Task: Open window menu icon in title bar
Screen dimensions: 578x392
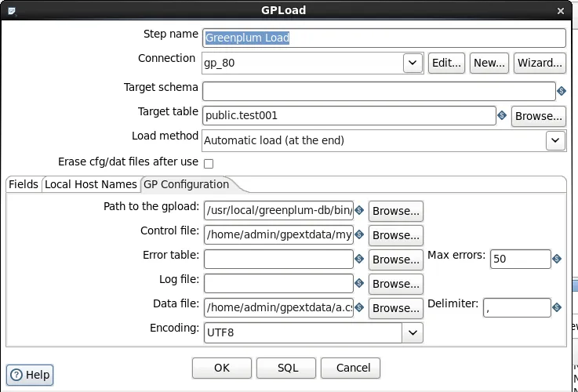Action: coord(11,10)
